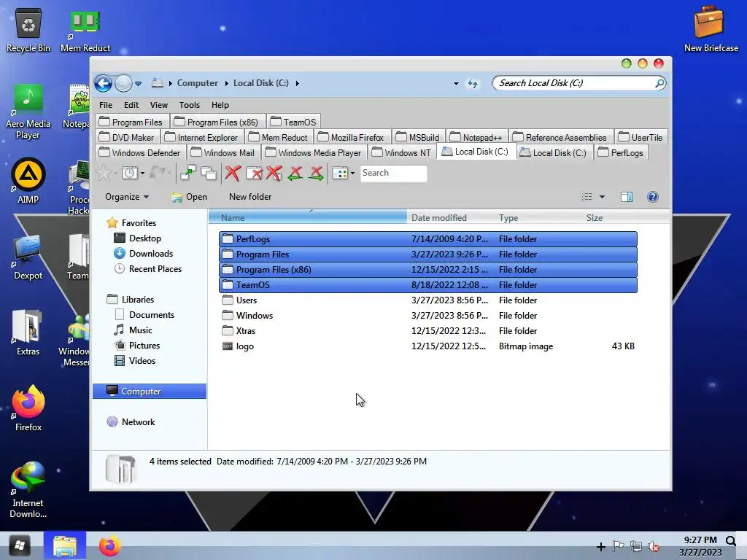Click the Forward navigation arrow
Image resolution: width=747 pixels, height=560 pixels.
pyautogui.click(x=123, y=83)
